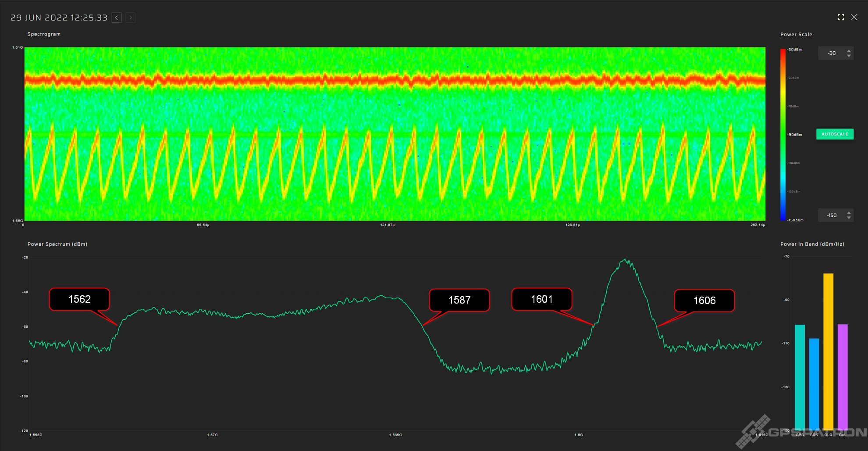Screen dimensions: 868x451
Task: Click the Power Scale heading
Action: tap(796, 34)
